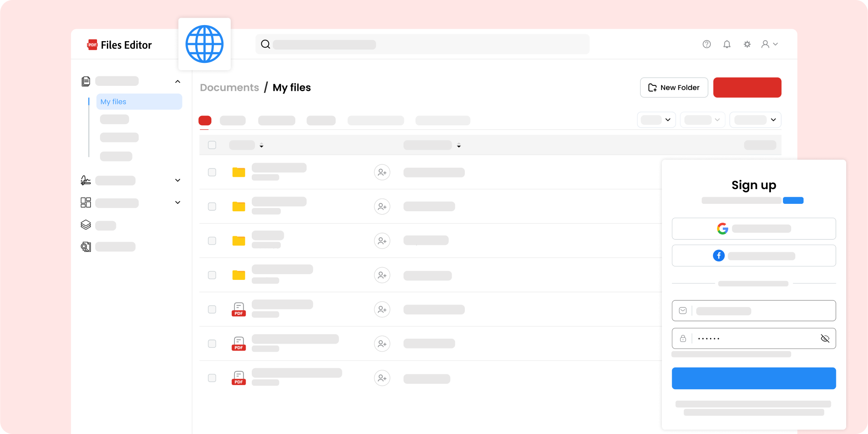The height and width of the screenshot is (434, 868).
Task: Click the templates grid icon in sidebar
Action: coord(86,202)
